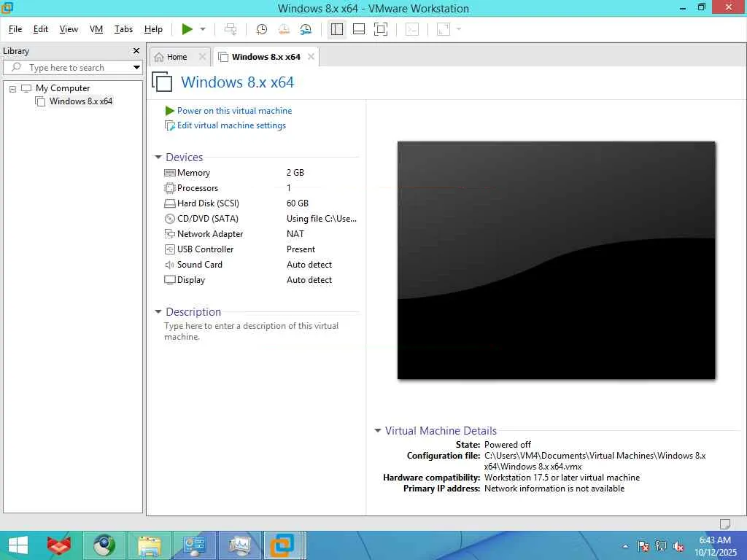Close the Windows 8.x x64 tab
This screenshot has height=560, width=747.
[311, 57]
